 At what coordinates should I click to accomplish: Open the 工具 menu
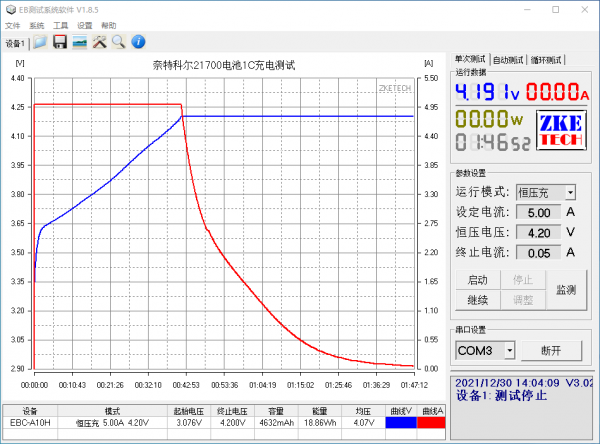tap(61, 24)
